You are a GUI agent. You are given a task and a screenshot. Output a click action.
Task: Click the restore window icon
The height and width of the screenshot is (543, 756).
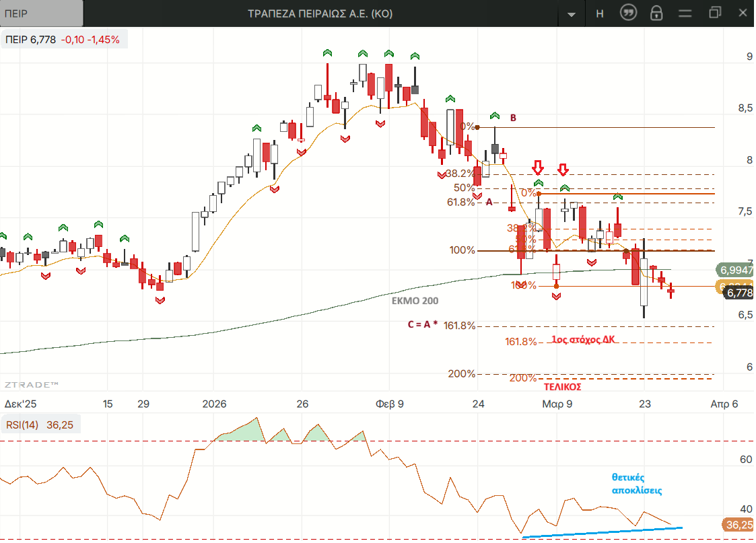714,13
